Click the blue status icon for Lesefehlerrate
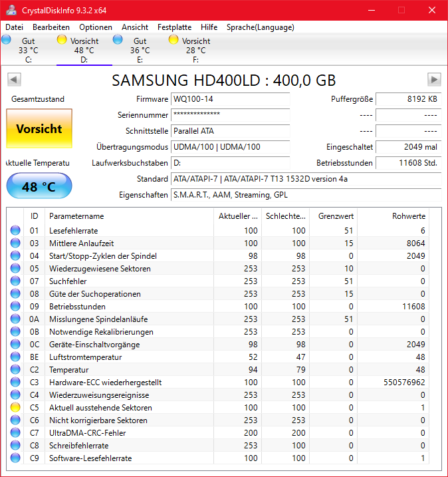The height and width of the screenshot is (477, 448). 15,231
